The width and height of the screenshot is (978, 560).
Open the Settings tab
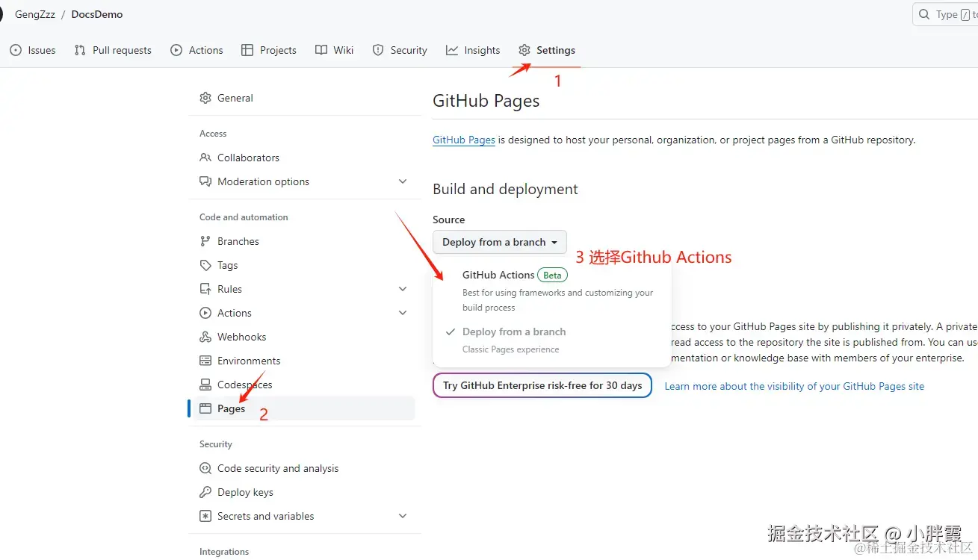tap(547, 50)
